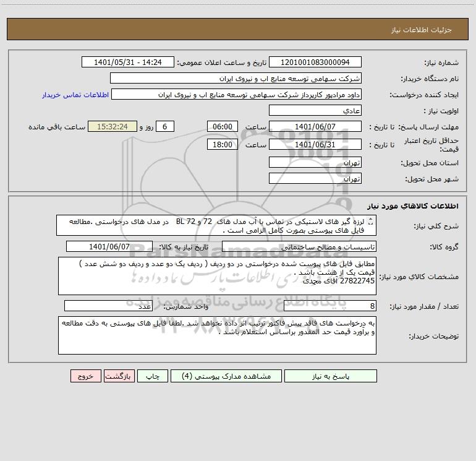Click the remaining days field showing 6
Image resolution: width=476 pixels, height=461 pixels.
165,126
